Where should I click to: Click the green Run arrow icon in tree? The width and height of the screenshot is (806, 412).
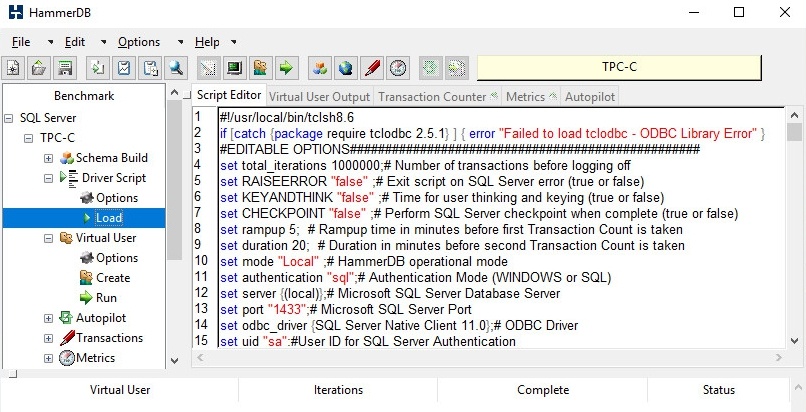[x=86, y=298]
